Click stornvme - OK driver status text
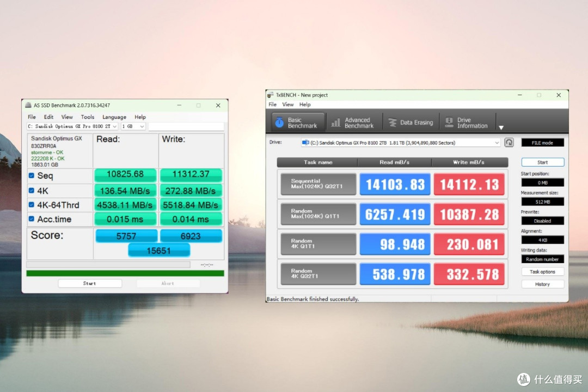588x392 pixels. (x=47, y=152)
